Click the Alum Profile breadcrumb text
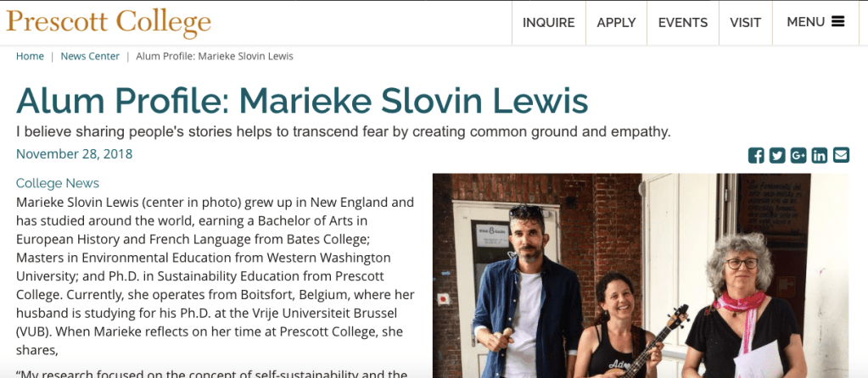 215,56
